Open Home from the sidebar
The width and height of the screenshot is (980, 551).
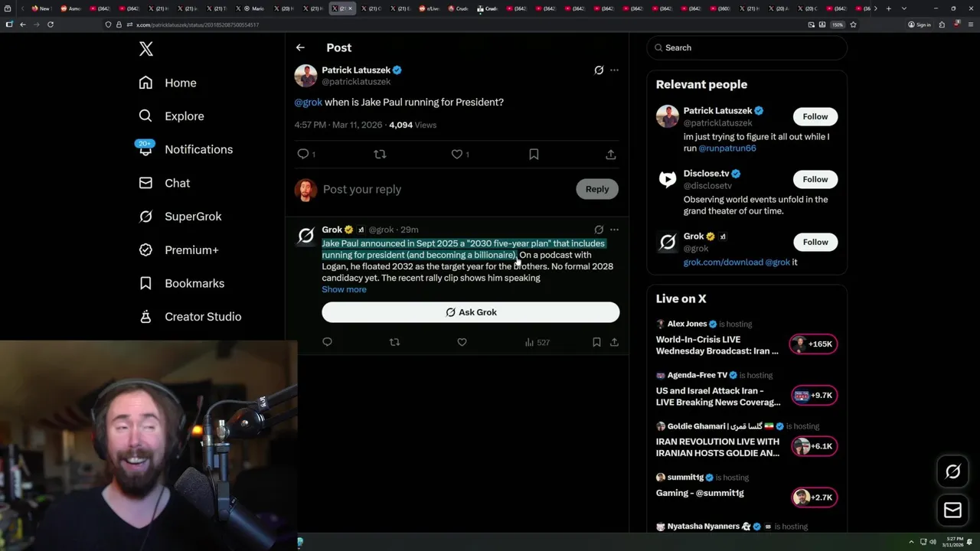click(168, 83)
